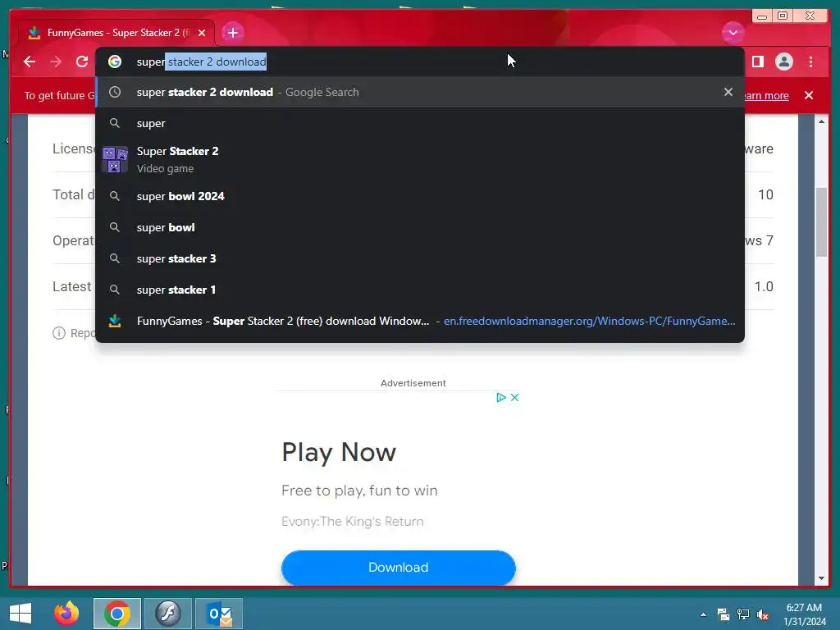
Task: Click page scrollbar down arrow
Action: pyautogui.click(x=821, y=578)
